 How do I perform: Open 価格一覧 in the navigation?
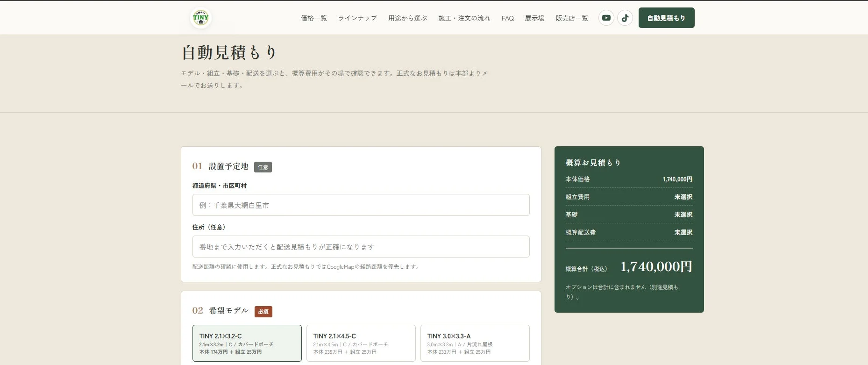313,18
